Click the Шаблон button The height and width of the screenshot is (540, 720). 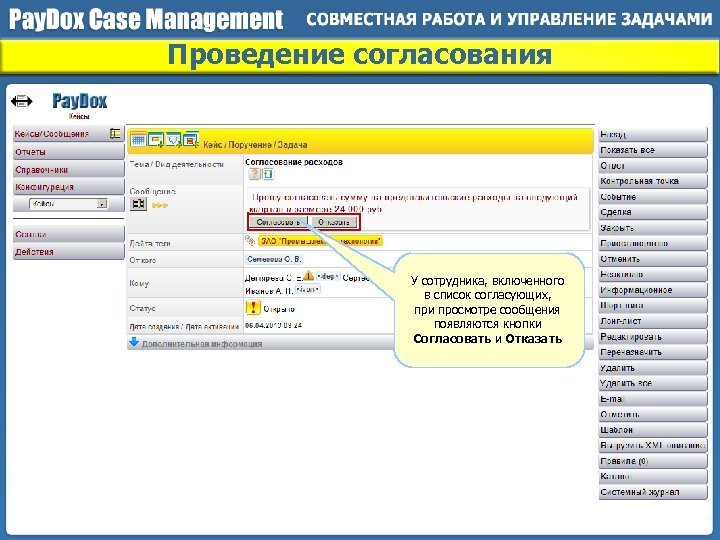click(x=652, y=430)
